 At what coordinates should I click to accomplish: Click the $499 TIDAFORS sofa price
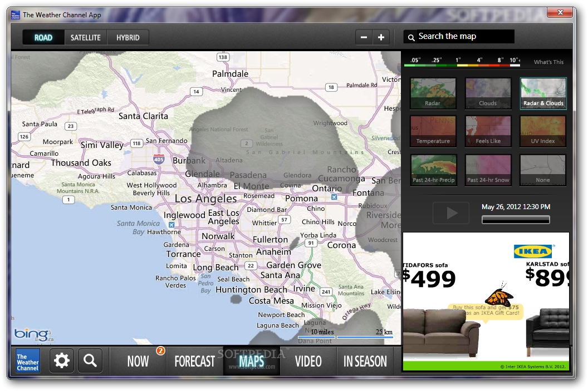pyautogui.click(x=429, y=279)
